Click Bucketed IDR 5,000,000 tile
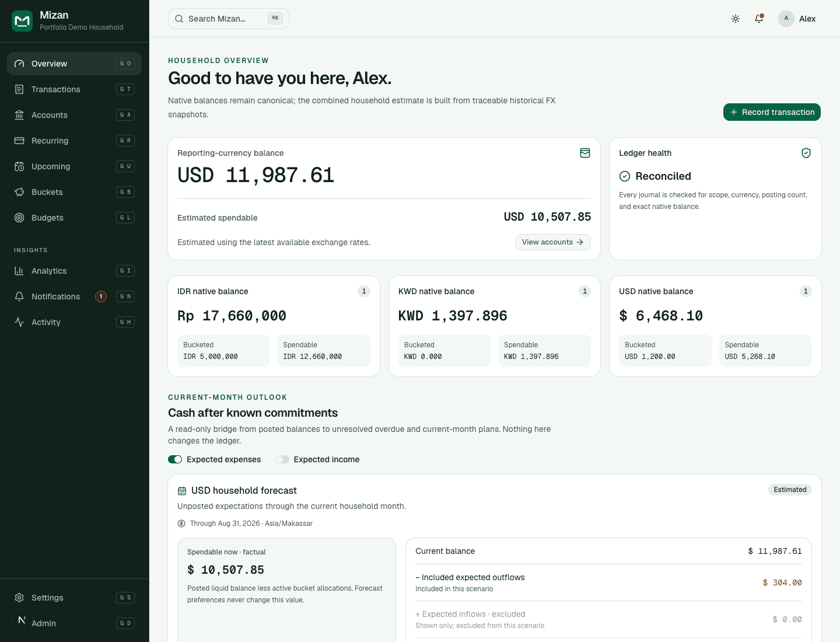Screen dimensions: 840x642 223,351
